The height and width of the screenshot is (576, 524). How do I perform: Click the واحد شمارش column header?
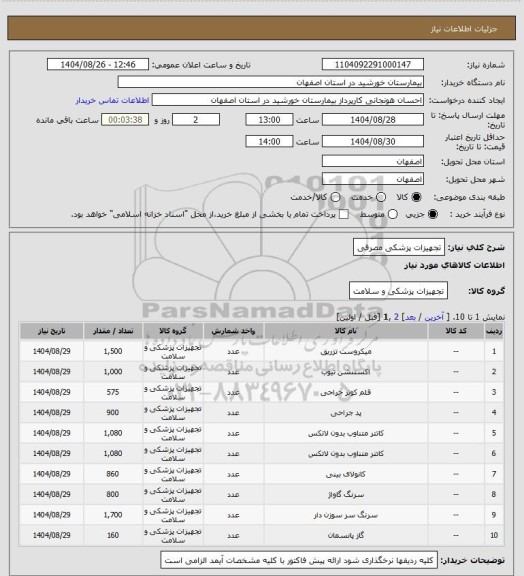(x=233, y=331)
